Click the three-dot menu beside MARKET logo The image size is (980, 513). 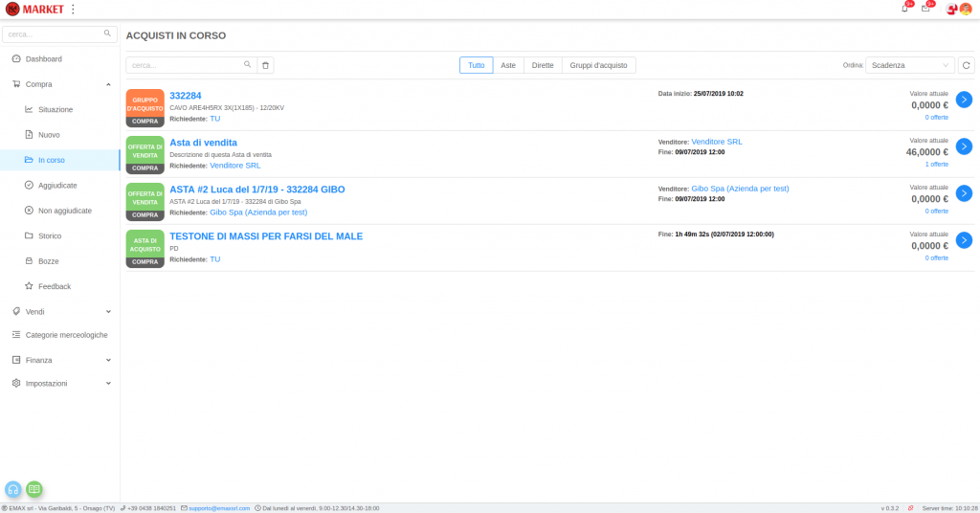coord(73,9)
